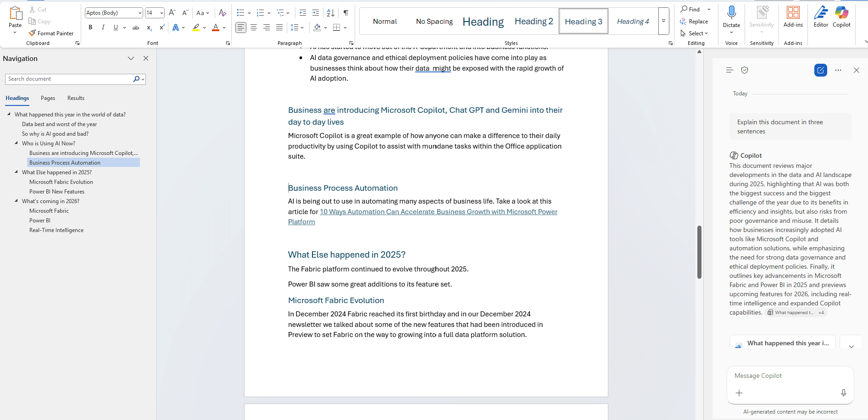Toggle show paragraph marks
The image size is (868, 420).
[x=346, y=13]
